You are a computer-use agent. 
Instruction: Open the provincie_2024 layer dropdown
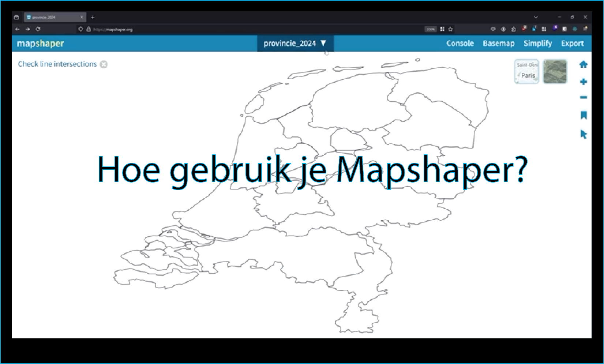(295, 43)
